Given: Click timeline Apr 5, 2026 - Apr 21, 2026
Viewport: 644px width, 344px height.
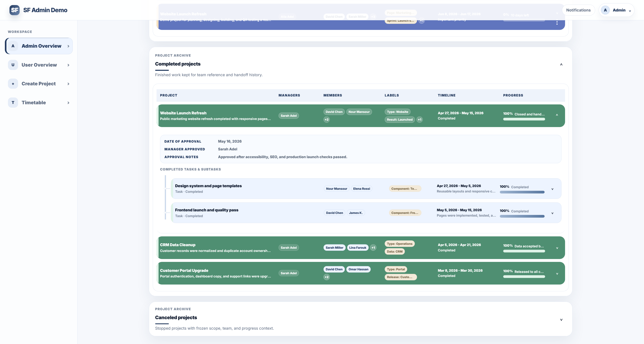Looking at the screenshot, I should click(x=459, y=245).
